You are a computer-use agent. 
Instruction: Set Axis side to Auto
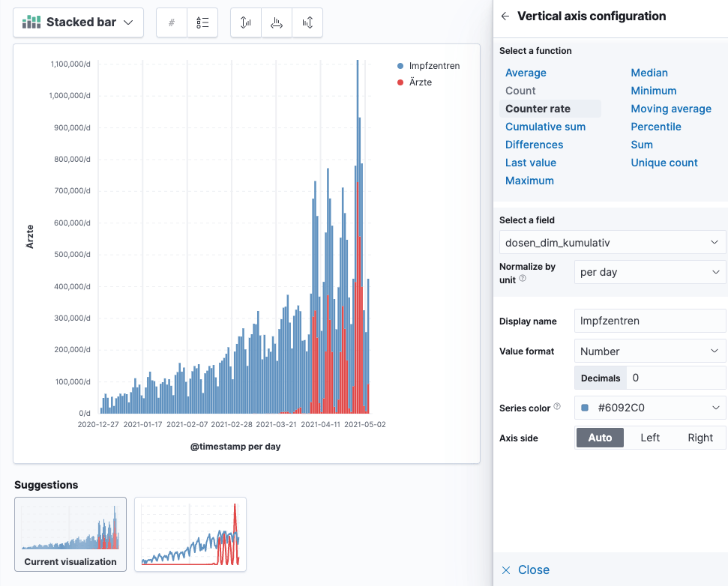click(x=600, y=438)
